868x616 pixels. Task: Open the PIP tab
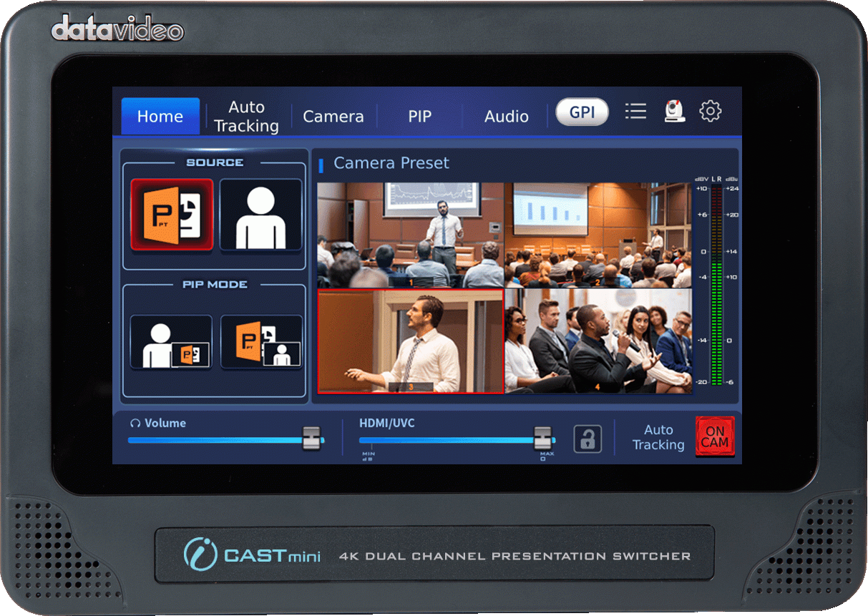tap(419, 117)
